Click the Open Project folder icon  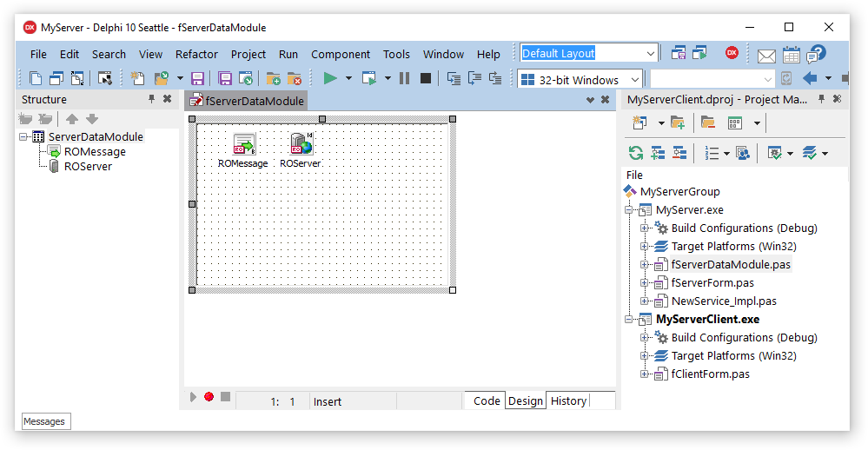point(162,78)
